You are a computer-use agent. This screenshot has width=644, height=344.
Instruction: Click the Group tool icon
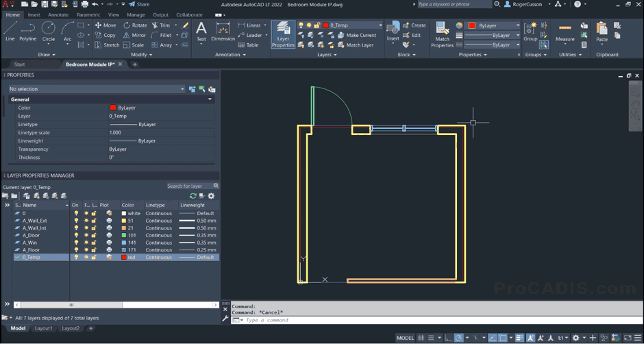click(x=530, y=32)
